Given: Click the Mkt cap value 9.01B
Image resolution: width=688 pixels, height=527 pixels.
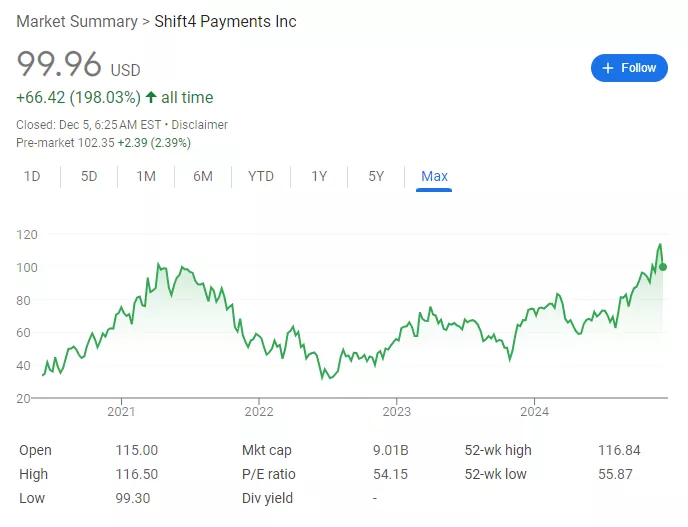Looking at the screenshot, I should [391, 450].
